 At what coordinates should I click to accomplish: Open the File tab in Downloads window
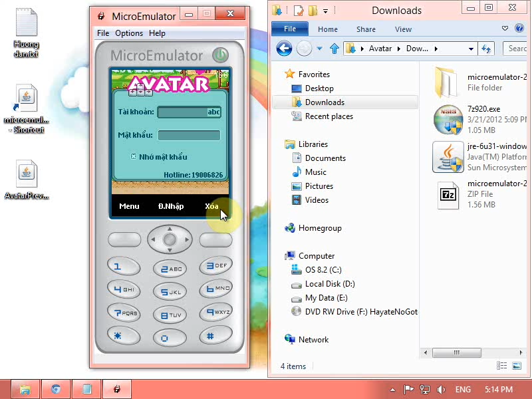(x=290, y=29)
